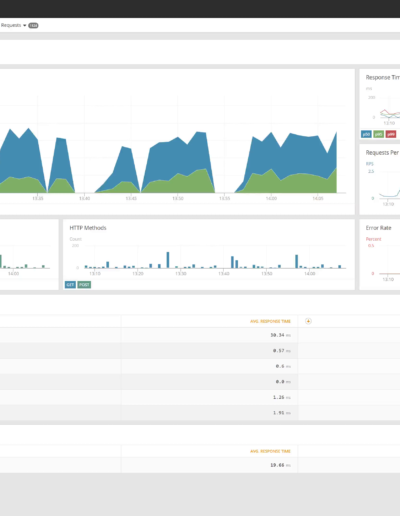400x516 pixels.
Task: Toggle the p95 response time series
Action: click(x=378, y=134)
